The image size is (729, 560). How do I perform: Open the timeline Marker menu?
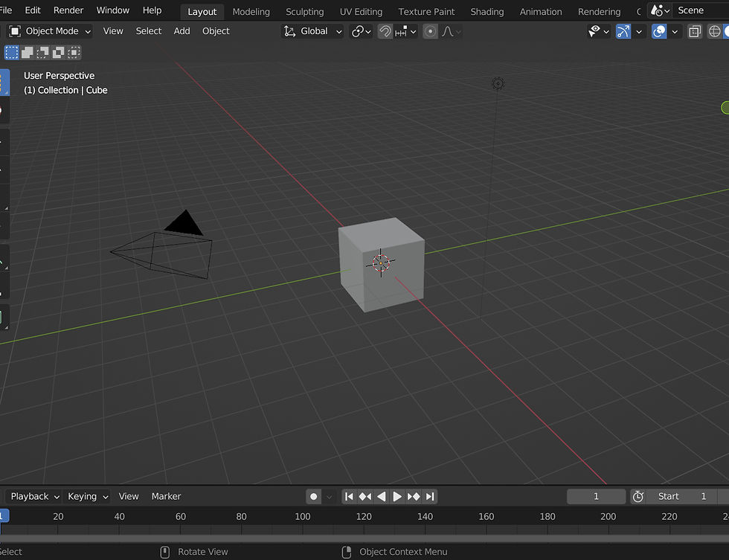point(166,496)
